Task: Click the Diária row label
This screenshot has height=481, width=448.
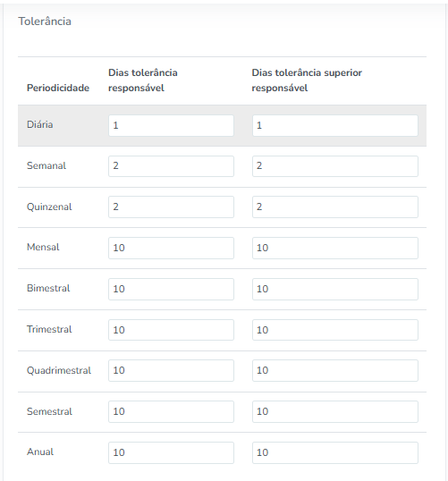Action: click(40, 124)
